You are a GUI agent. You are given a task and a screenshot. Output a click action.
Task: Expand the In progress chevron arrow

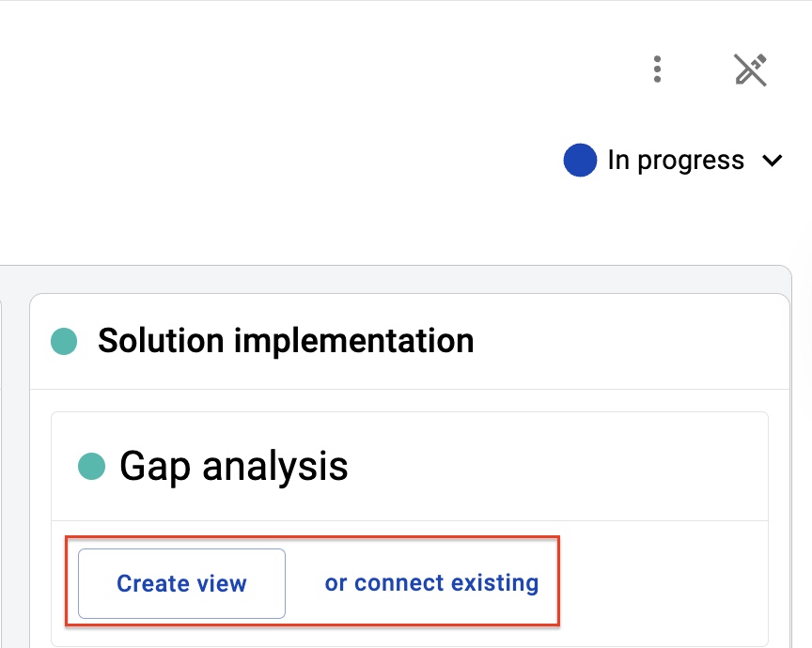[x=773, y=161]
